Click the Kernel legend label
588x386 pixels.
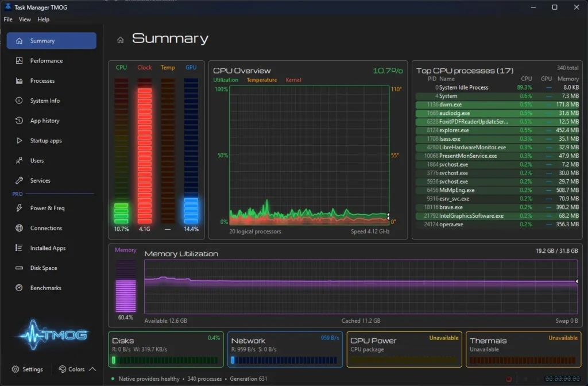tap(293, 80)
